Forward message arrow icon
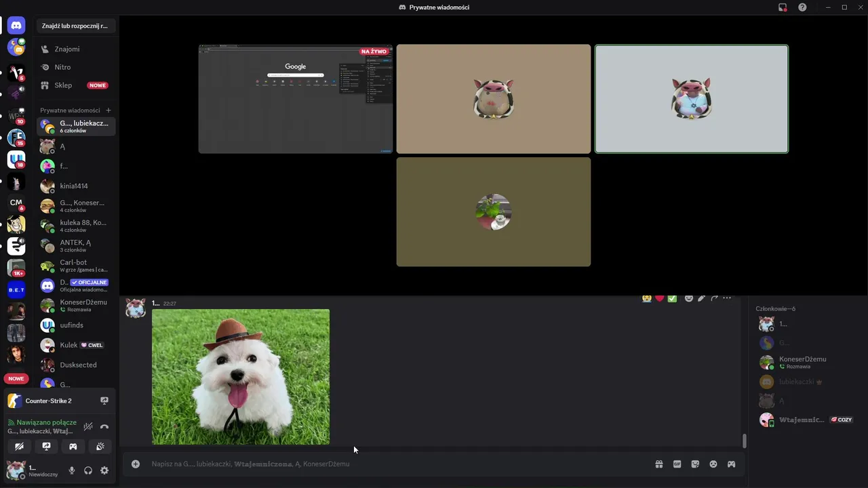The height and width of the screenshot is (488, 868). [x=715, y=298]
